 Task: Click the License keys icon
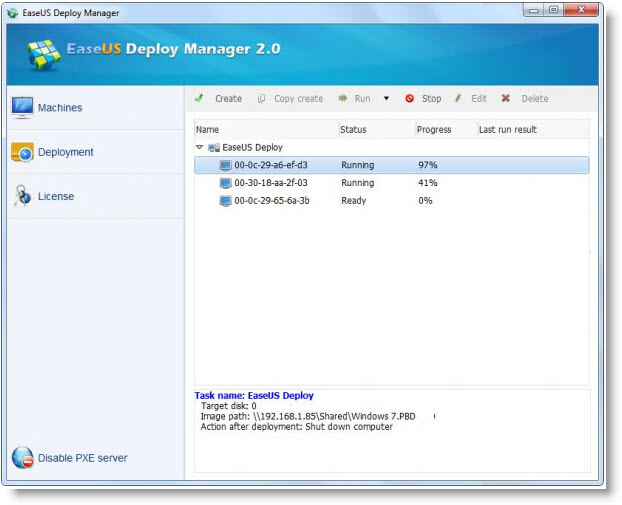click(22, 196)
